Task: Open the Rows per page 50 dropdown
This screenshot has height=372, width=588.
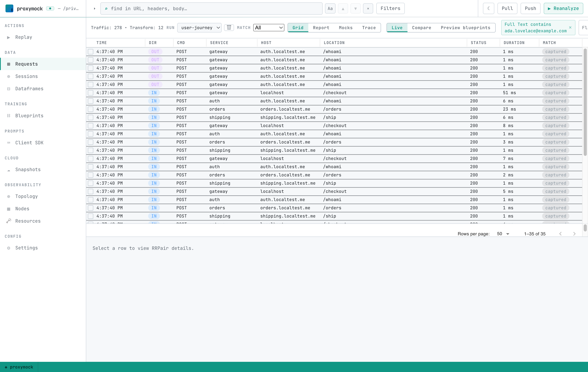Action: 503,234
